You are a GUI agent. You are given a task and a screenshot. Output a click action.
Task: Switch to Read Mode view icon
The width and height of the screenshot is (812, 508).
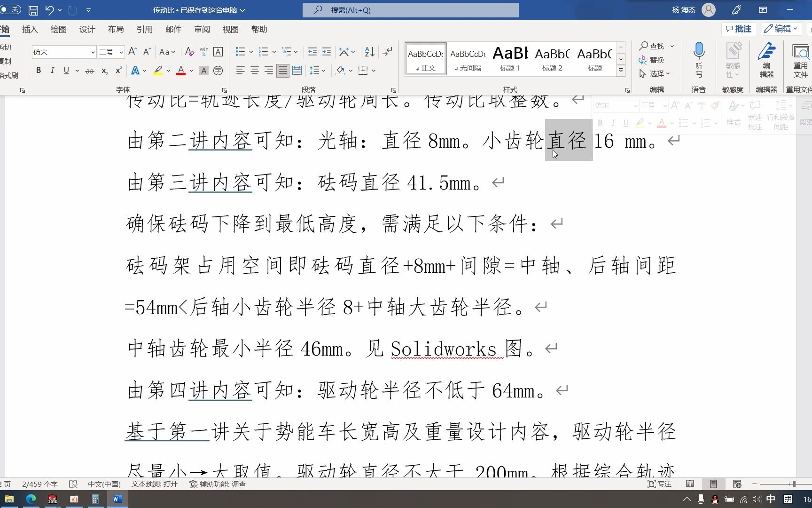point(690,484)
